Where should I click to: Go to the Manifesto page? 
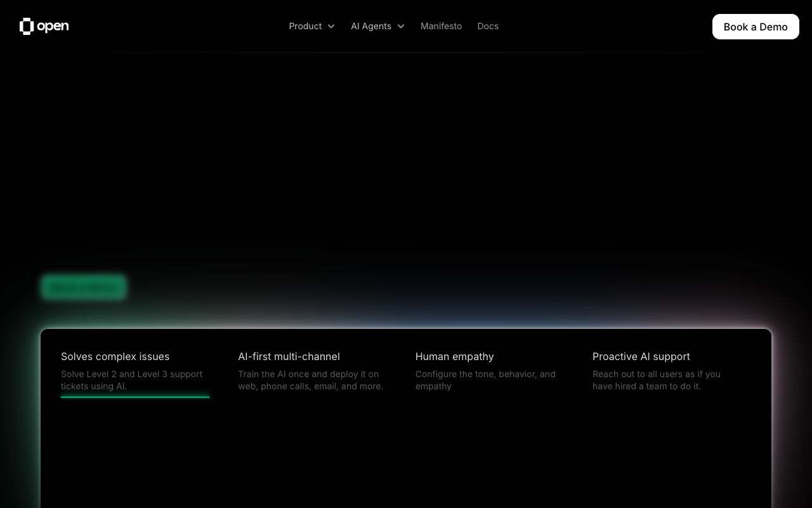tap(441, 26)
